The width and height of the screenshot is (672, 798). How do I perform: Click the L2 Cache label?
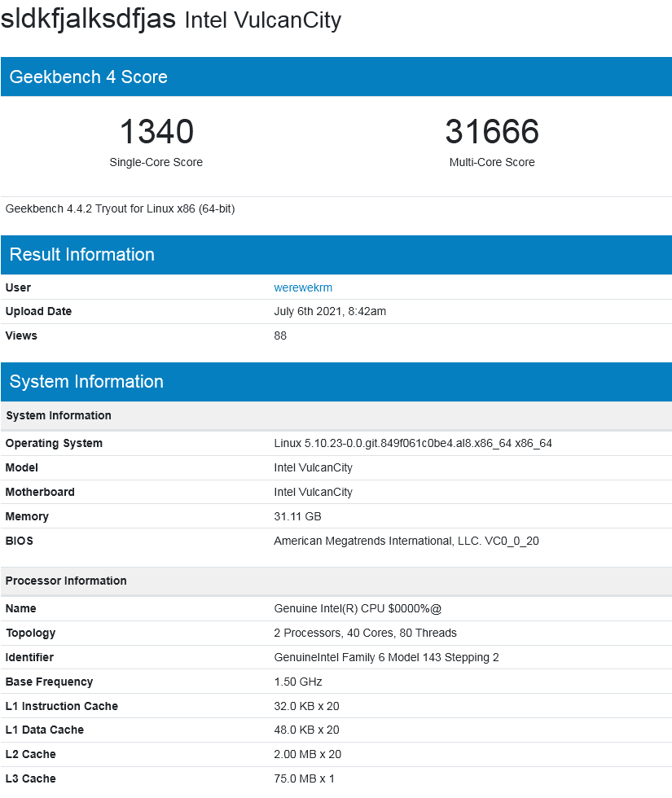(31, 754)
